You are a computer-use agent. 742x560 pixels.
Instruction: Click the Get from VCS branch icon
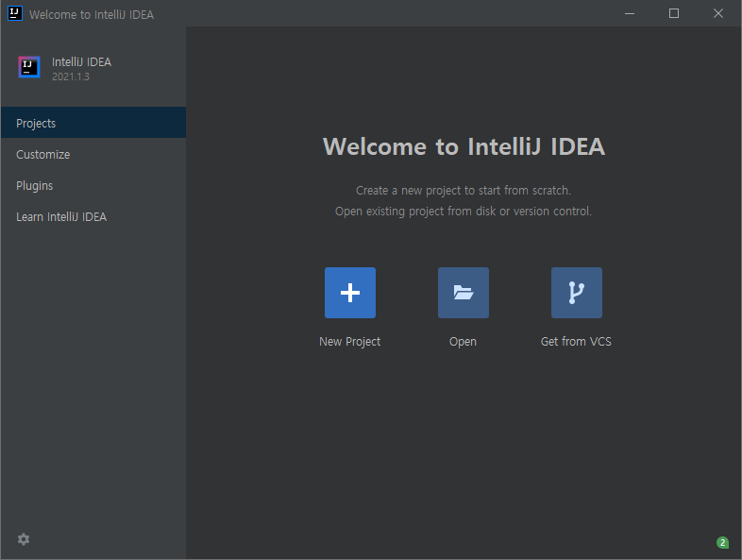pos(577,293)
